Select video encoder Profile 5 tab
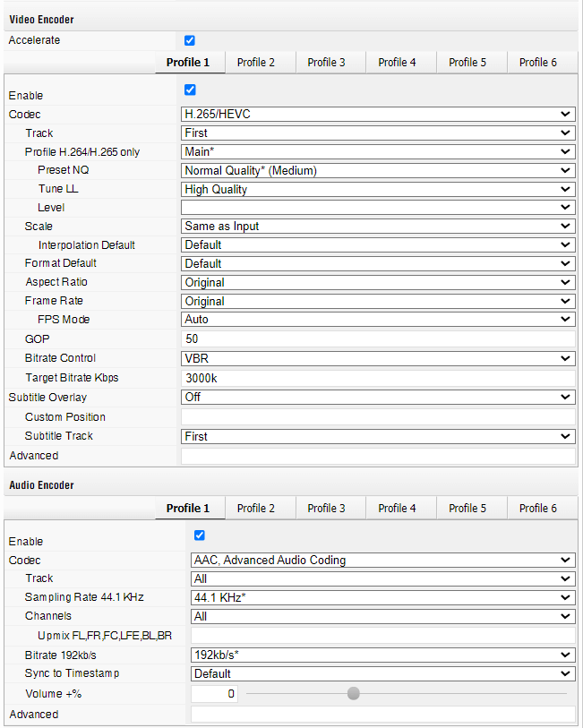 tap(467, 62)
